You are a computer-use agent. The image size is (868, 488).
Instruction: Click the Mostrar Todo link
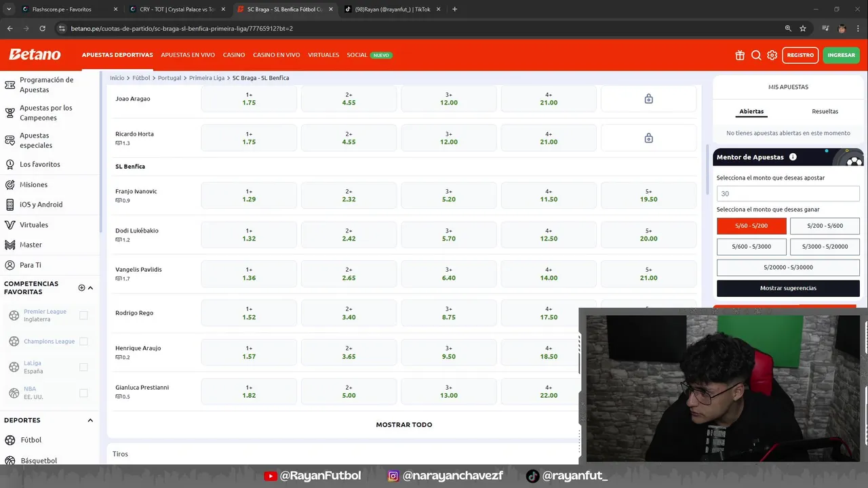point(404,425)
